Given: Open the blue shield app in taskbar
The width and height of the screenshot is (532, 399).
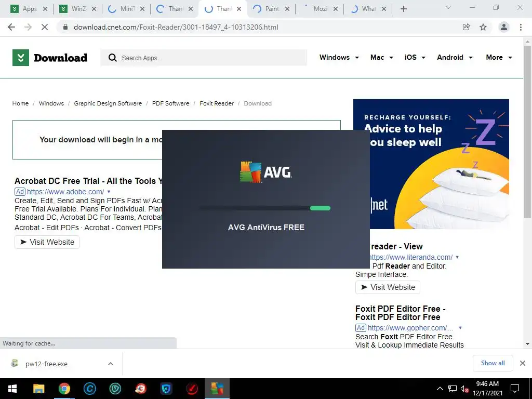Looking at the screenshot, I should click(166, 389).
